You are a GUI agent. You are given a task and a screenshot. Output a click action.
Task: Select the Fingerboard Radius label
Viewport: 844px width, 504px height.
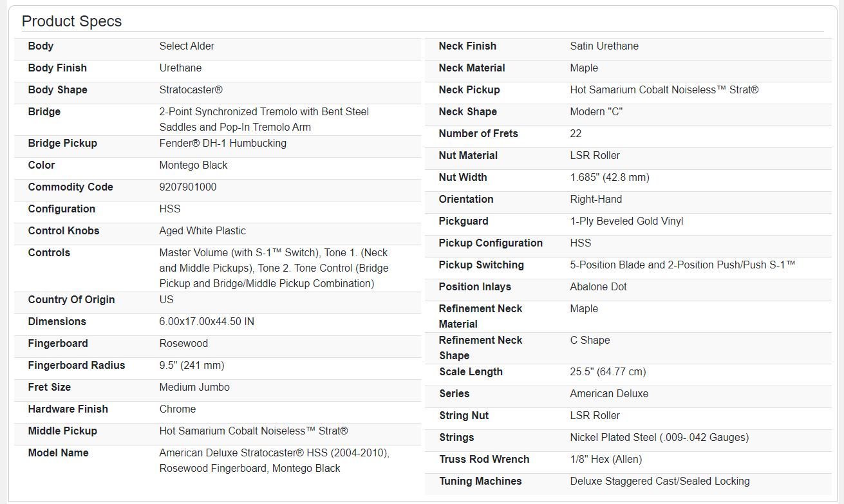click(77, 366)
